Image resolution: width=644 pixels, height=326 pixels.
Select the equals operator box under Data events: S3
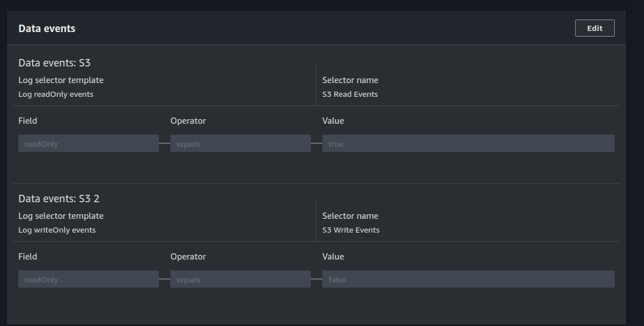240,144
